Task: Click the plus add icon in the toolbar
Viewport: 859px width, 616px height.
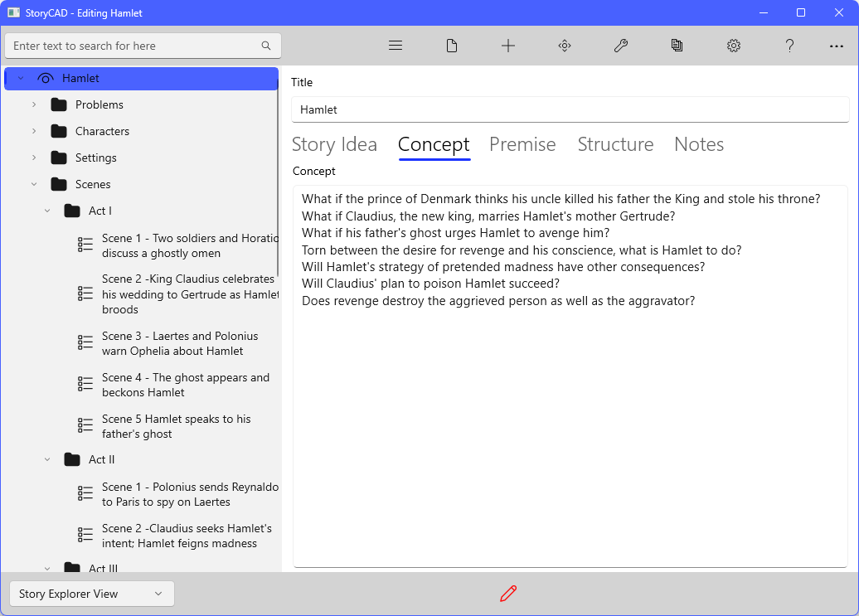Action: click(508, 46)
